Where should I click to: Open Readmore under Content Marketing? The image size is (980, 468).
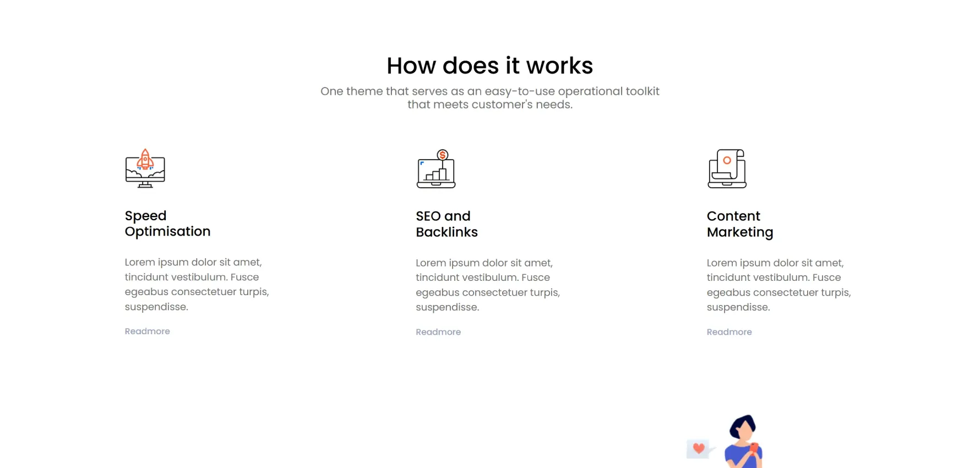pyautogui.click(x=729, y=332)
